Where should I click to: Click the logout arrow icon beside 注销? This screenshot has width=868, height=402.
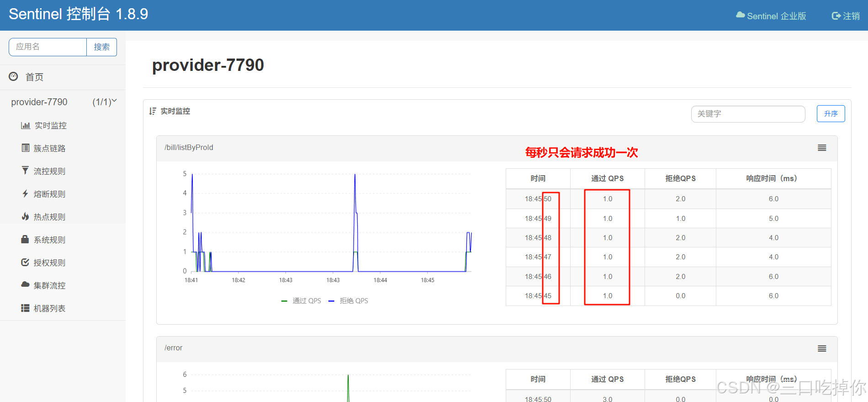tap(836, 16)
